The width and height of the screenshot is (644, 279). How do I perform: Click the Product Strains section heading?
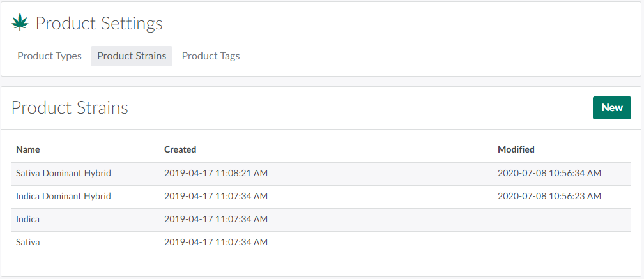pos(70,108)
